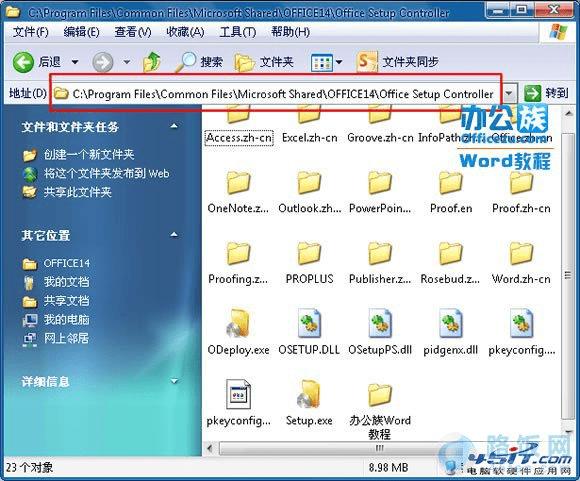Select the Proof.en folder
Screen dimensions: 580x481
[451, 193]
